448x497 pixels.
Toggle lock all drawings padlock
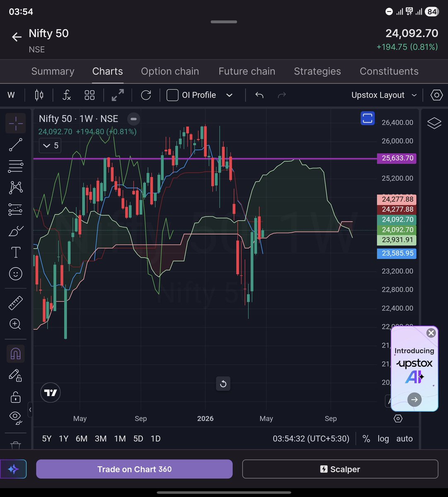click(16, 397)
